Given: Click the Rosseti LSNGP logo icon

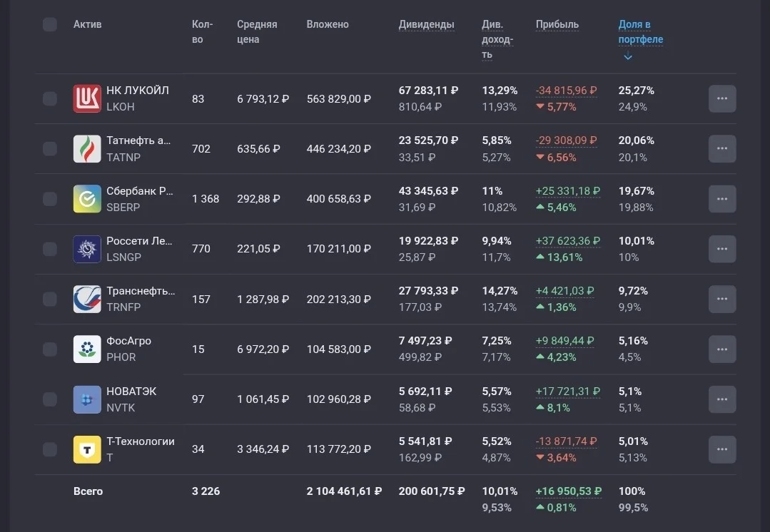Looking at the screenshot, I should click(x=87, y=249).
